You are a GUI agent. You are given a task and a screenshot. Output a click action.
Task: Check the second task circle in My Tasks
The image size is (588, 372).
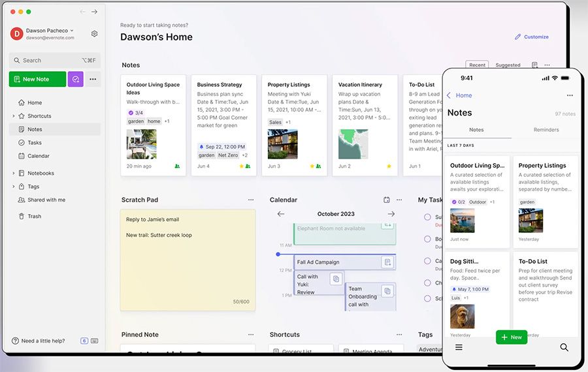pos(427,239)
